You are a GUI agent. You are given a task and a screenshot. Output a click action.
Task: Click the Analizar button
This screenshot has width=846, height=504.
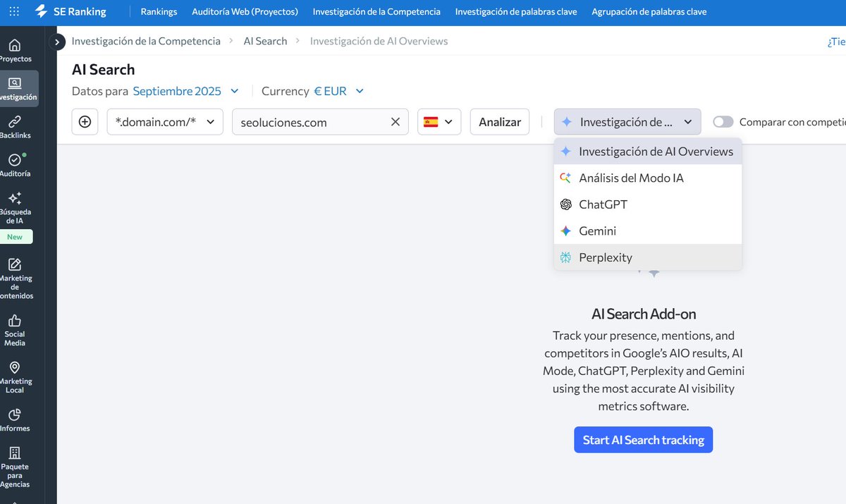tap(500, 122)
